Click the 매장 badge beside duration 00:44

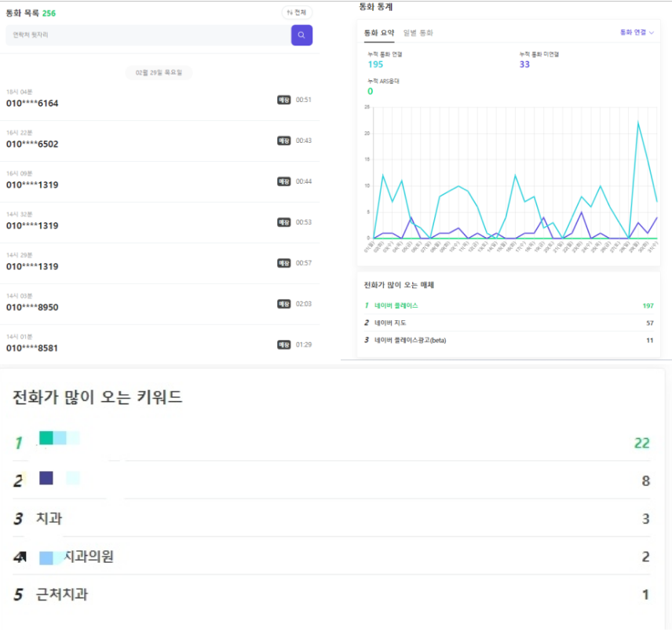tap(283, 181)
